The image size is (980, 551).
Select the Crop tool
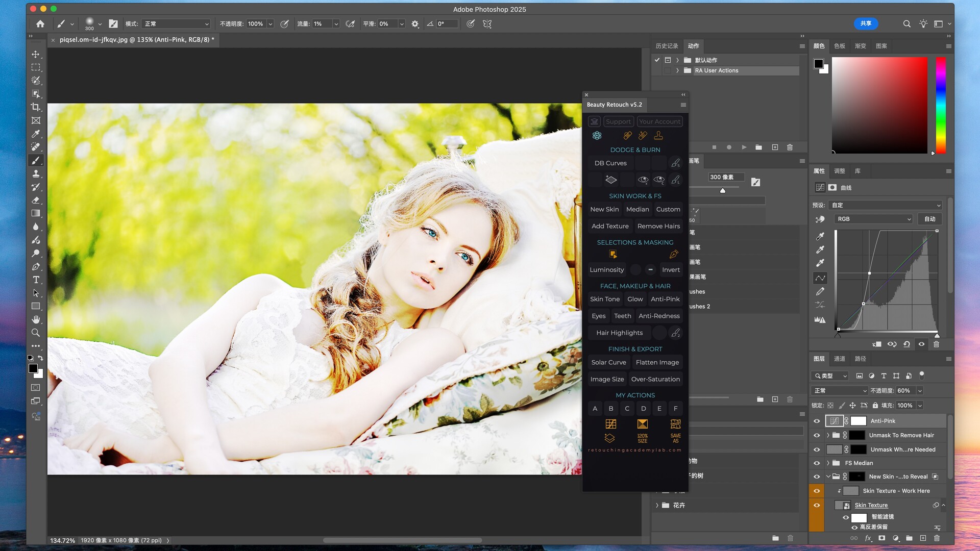[x=36, y=107]
